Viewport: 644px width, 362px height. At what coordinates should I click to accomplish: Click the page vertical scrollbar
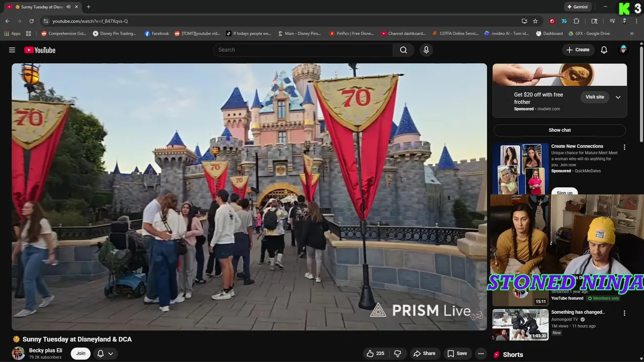641,96
